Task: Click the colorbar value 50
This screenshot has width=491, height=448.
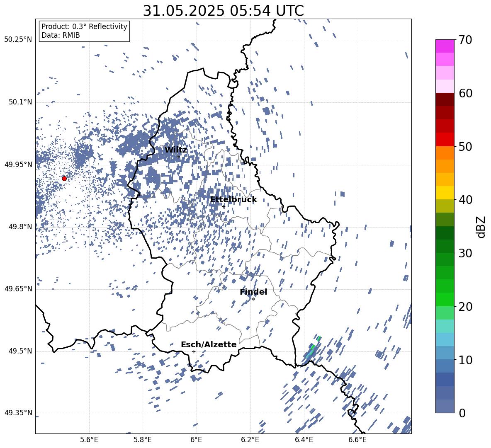Action: pos(465,146)
